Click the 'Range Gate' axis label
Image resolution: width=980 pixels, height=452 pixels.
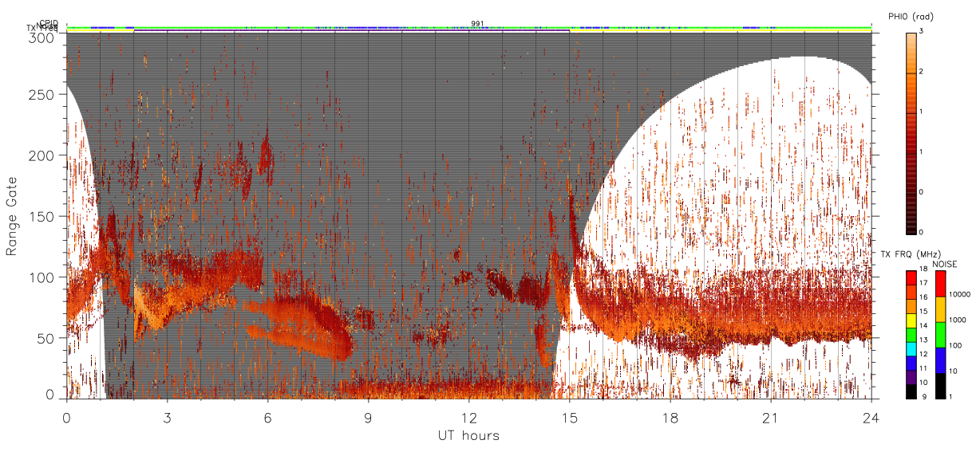(x=12, y=217)
